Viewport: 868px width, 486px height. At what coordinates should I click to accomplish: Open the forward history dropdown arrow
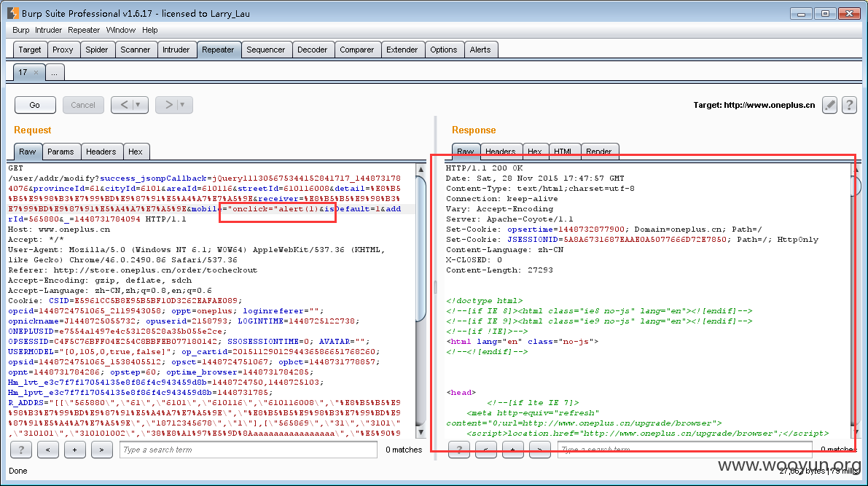183,105
